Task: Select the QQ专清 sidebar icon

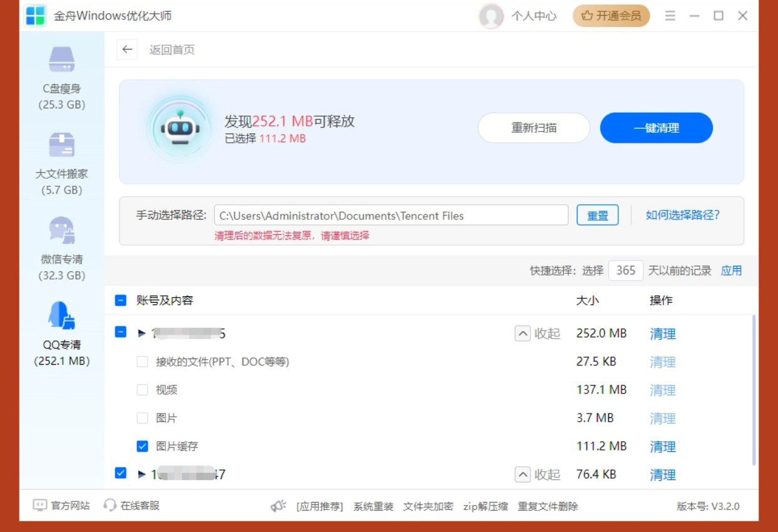Action: (x=62, y=315)
